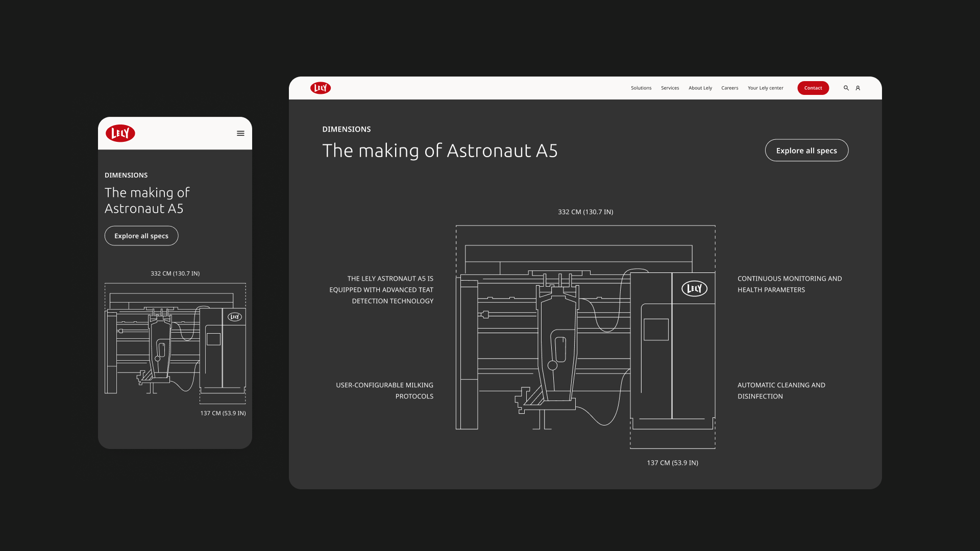Screen dimensions: 980x551
Task: Select User-configurable milking protocols label
Action: pyautogui.click(x=384, y=391)
